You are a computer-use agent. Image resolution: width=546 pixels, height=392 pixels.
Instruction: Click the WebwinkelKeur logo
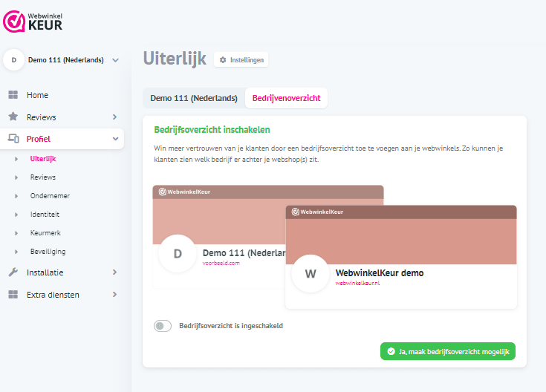(x=33, y=20)
